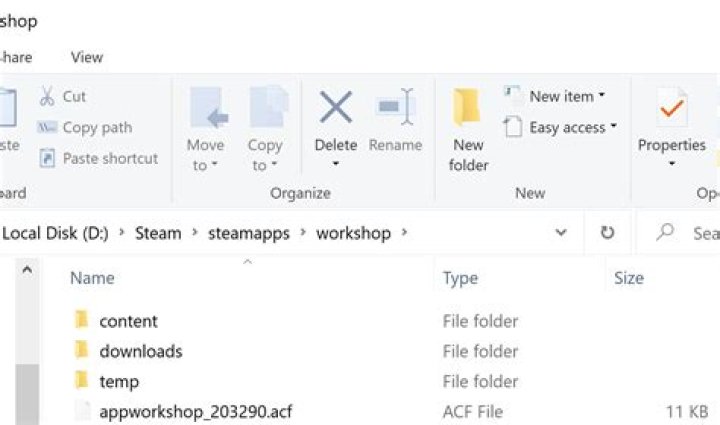This screenshot has height=425, width=720.
Task: Expand the Delete options arrow
Action: coord(336,163)
